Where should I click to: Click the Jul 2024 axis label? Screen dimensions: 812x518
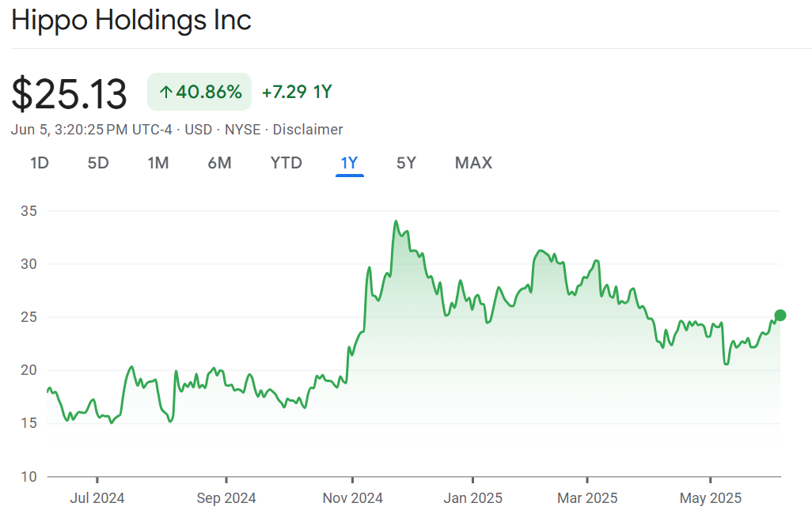[x=97, y=498]
